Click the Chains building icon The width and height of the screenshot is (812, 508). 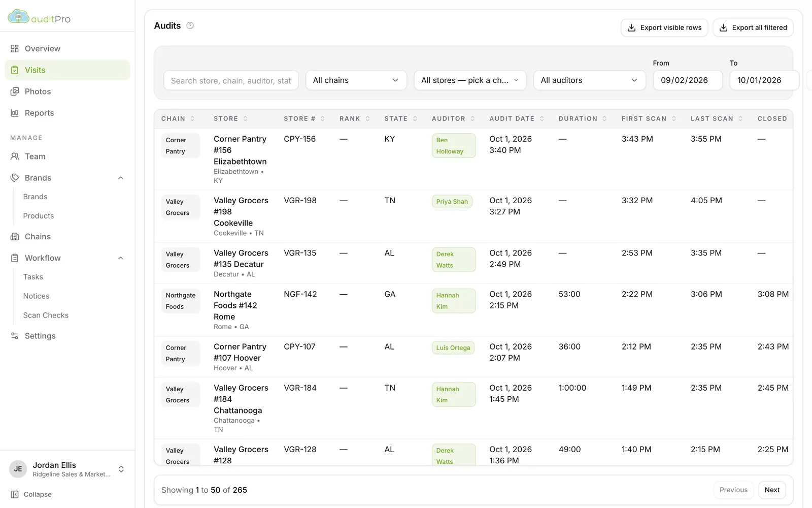point(15,237)
